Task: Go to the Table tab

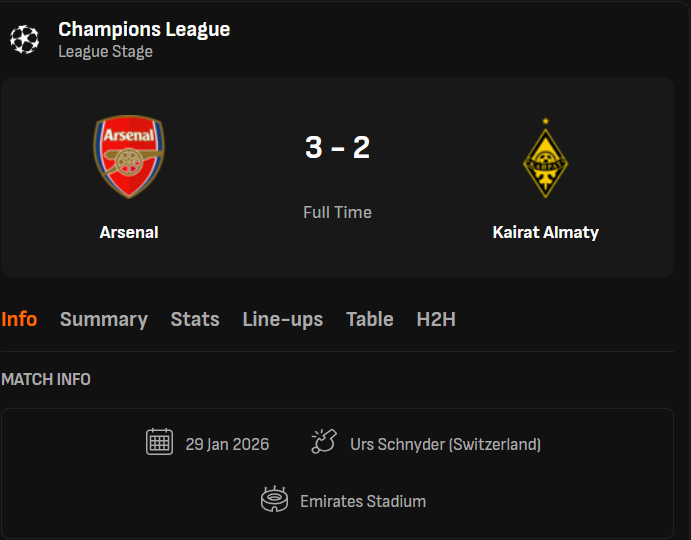Action: click(369, 319)
